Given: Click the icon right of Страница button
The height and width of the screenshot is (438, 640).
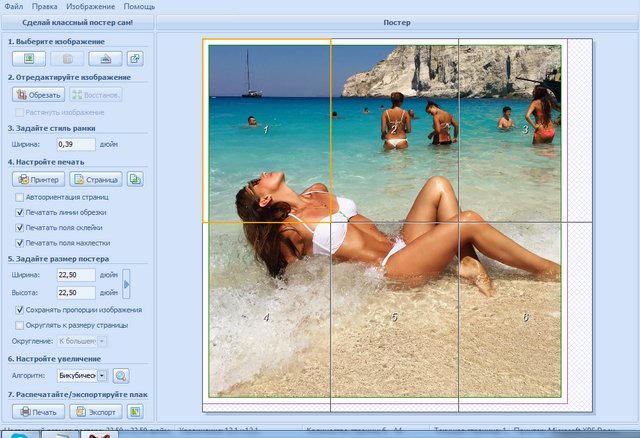Looking at the screenshot, I should pyautogui.click(x=136, y=180).
